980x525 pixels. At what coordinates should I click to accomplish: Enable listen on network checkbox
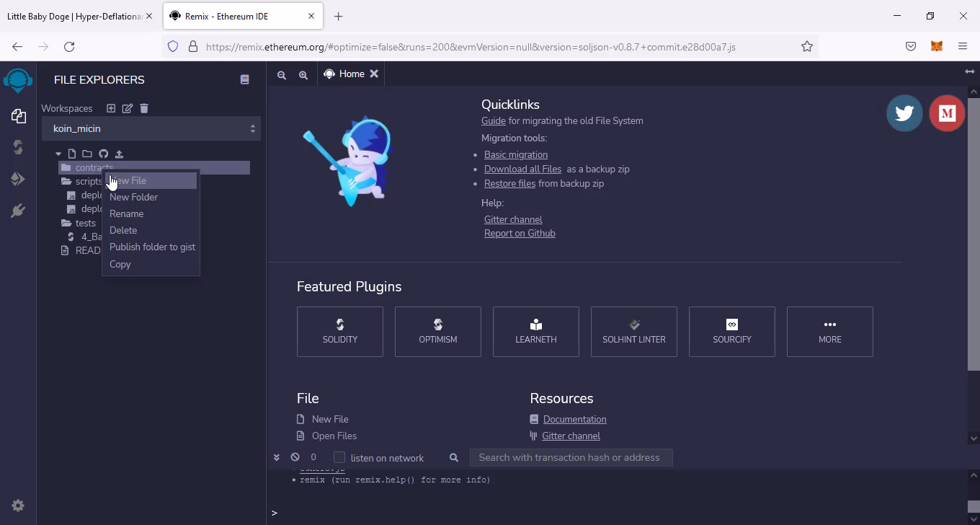(339, 458)
